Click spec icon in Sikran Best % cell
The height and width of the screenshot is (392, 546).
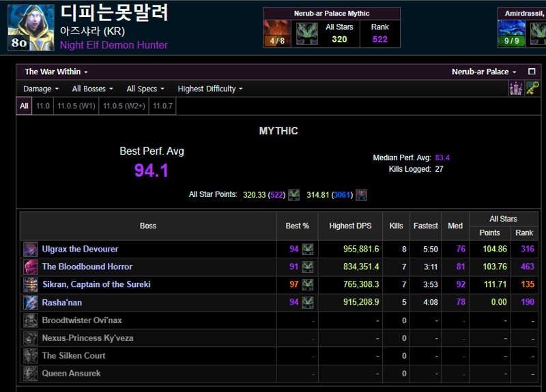308,284
